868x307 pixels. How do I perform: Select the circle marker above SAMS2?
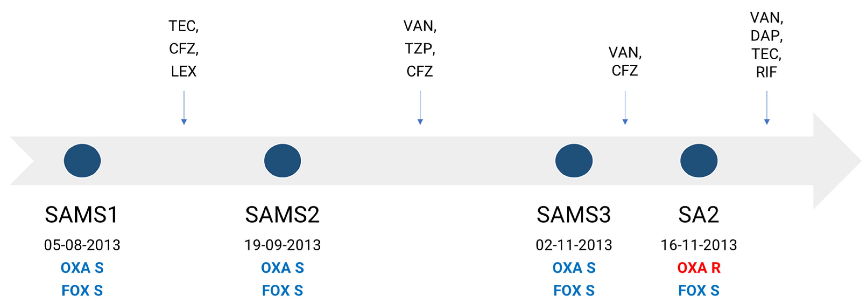[282, 161]
